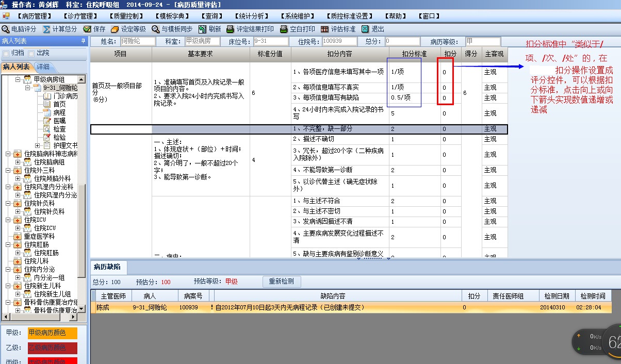This screenshot has width=621, height=364.
Task: Click the 电脑评分 magnifier toolbar icon
Action: click(6, 29)
